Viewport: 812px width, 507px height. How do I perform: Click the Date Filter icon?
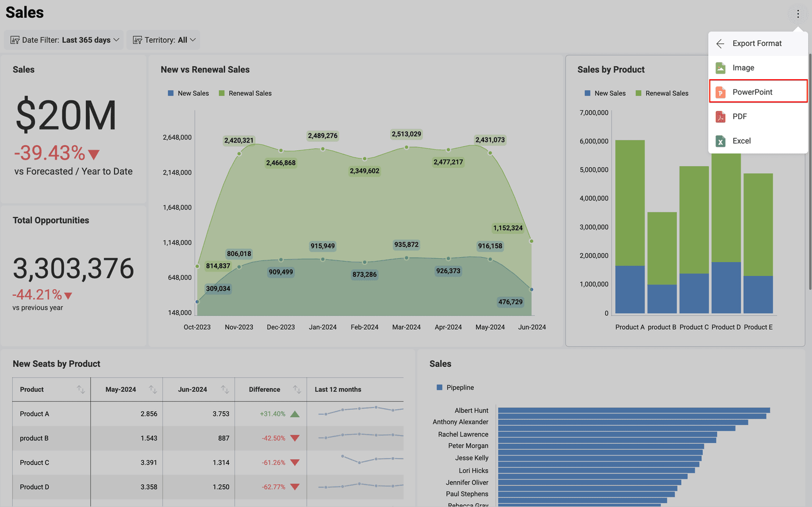pyautogui.click(x=15, y=40)
